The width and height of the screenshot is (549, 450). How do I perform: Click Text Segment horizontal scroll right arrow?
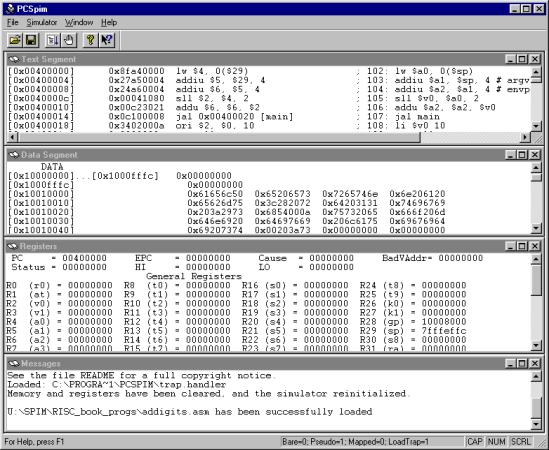[x=525, y=137]
